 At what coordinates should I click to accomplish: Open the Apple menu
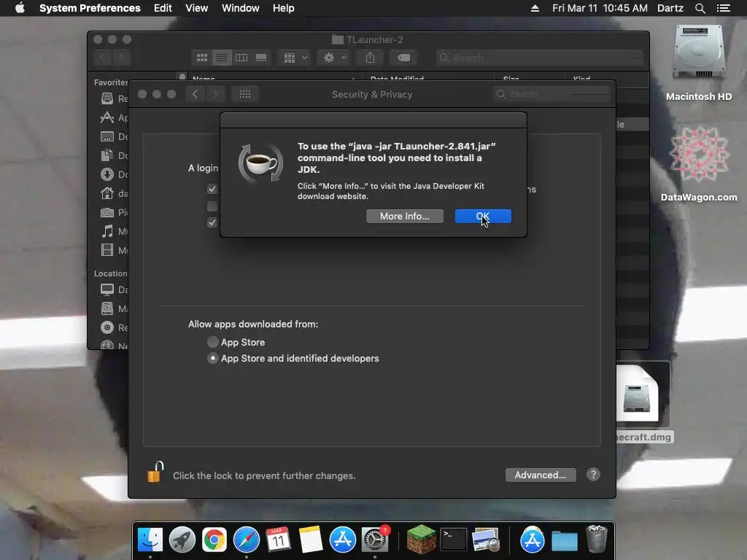(20, 8)
